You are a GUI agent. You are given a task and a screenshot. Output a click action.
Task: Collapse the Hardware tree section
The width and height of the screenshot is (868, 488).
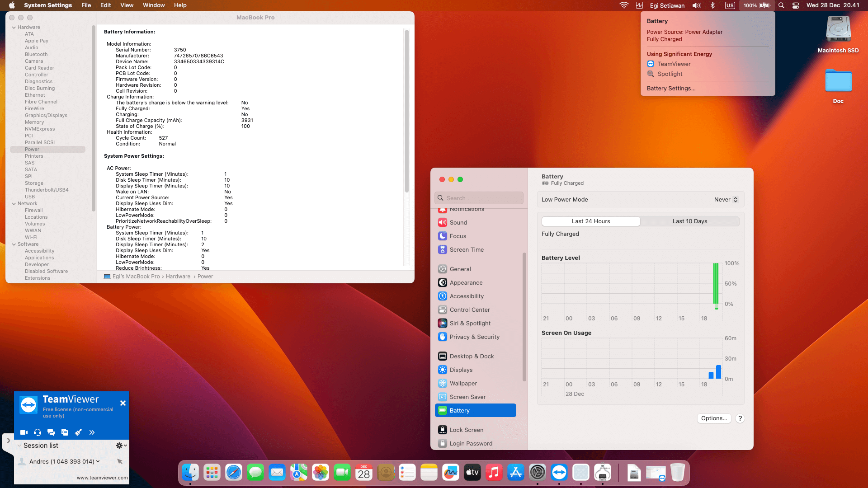pyautogui.click(x=14, y=28)
